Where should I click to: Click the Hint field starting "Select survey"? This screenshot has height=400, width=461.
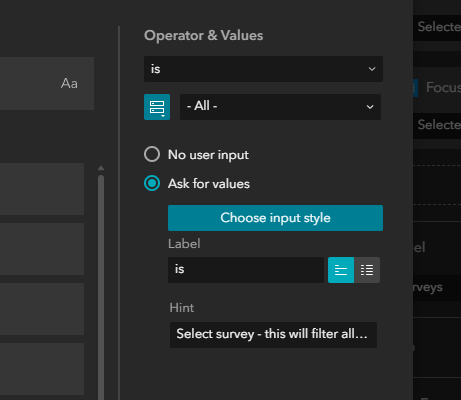pos(273,335)
